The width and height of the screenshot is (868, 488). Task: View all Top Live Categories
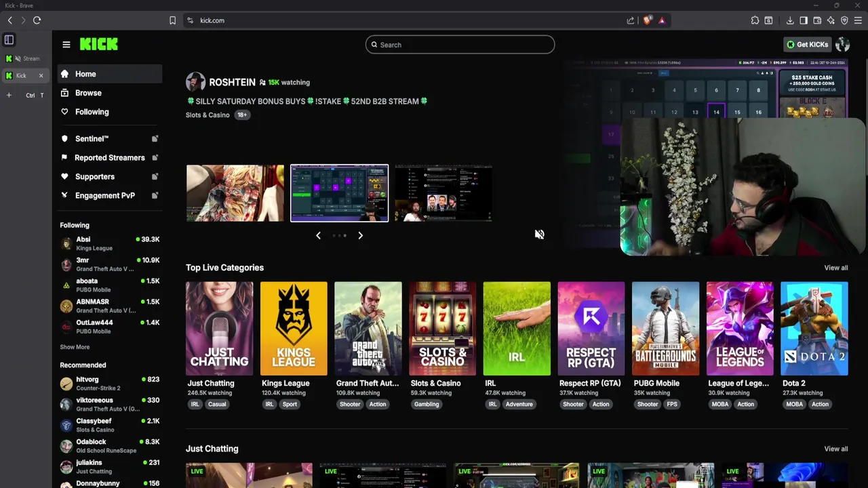click(x=835, y=268)
